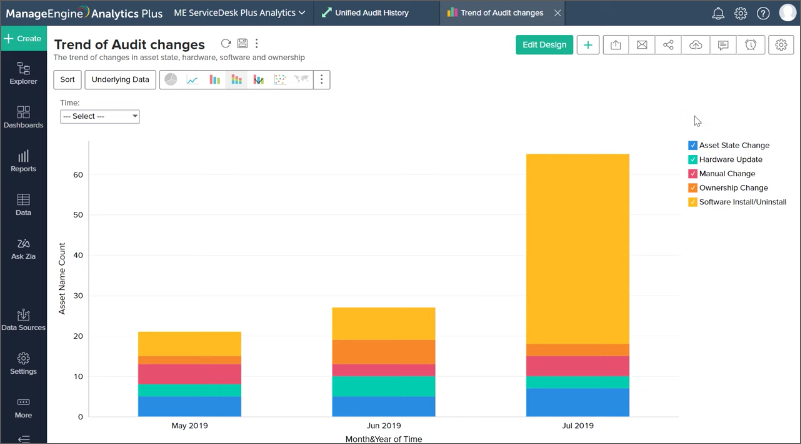801x444 pixels.
Task: Open the share report icon
Action: 669,45
